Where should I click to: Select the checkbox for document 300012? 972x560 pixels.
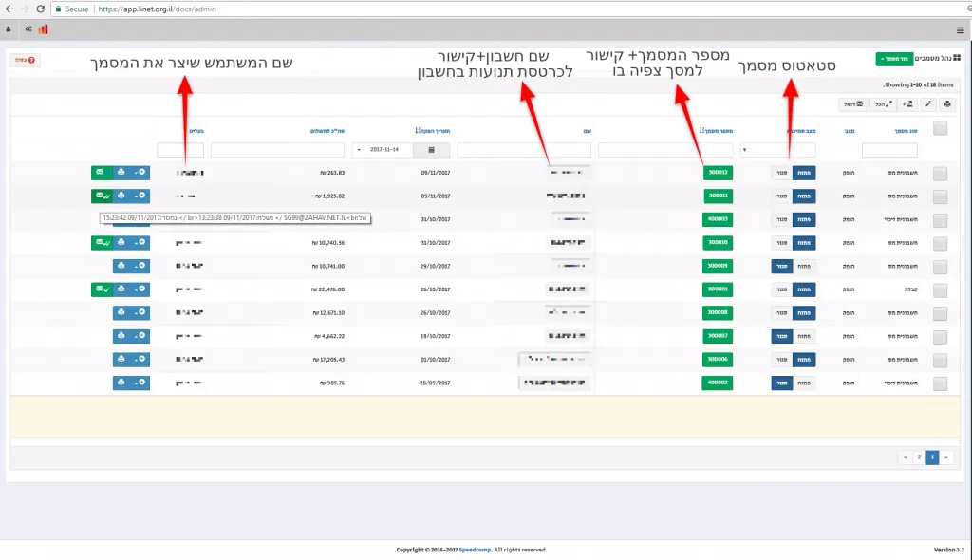pos(940,173)
